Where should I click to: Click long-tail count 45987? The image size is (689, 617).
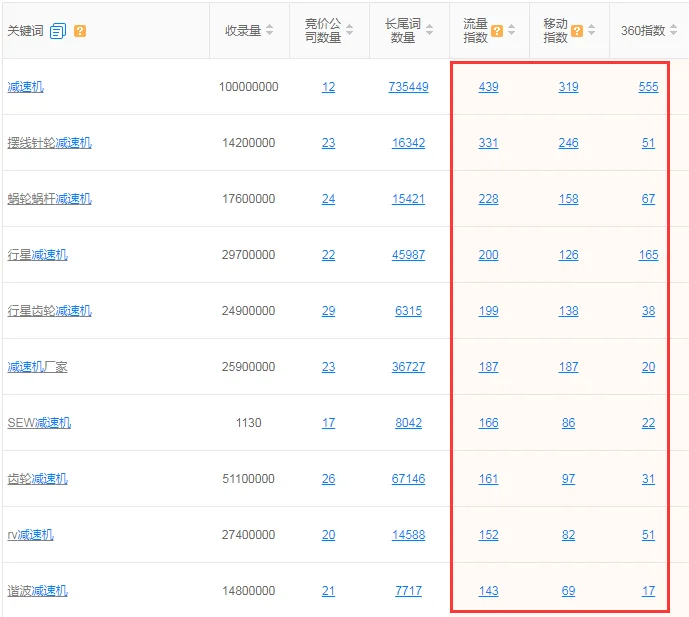click(x=408, y=254)
